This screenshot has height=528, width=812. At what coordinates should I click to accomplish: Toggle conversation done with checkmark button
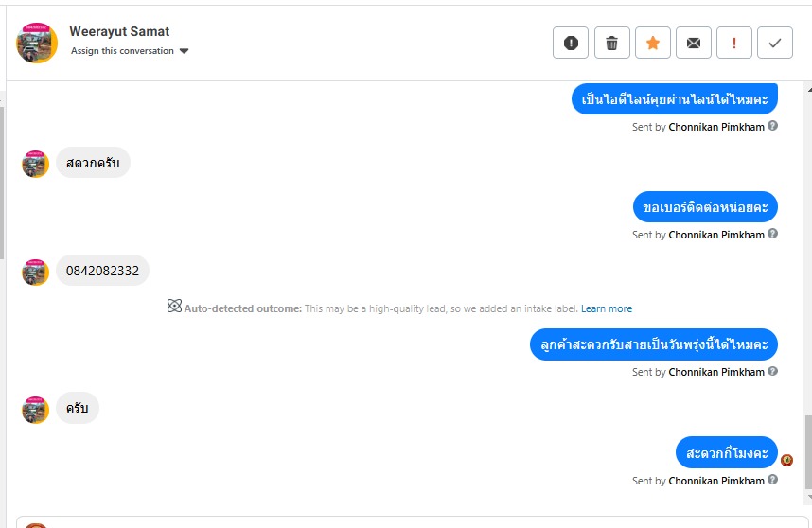[775, 43]
